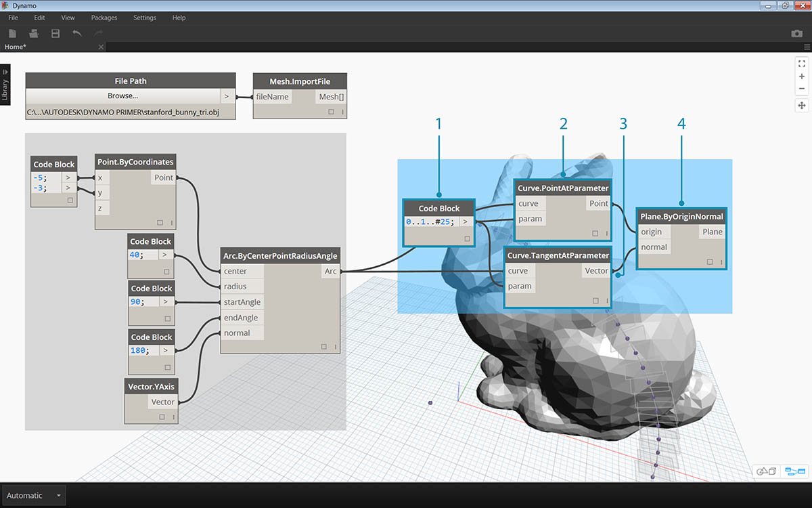
Task: Switch to 3D background preview navigation
Action: [x=766, y=471]
